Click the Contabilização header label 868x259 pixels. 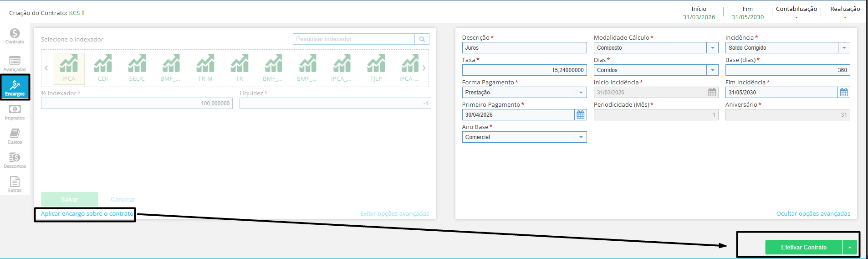(x=797, y=9)
